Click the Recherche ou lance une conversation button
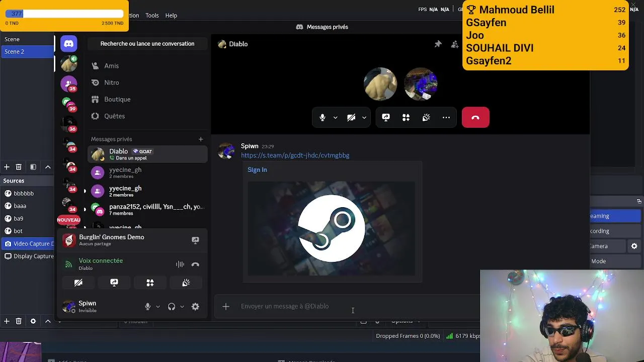The width and height of the screenshot is (644, 362). pos(147,44)
